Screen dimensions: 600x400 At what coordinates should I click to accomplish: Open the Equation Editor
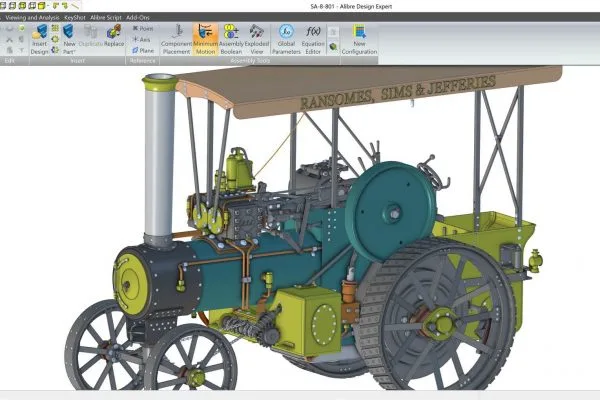(313, 39)
